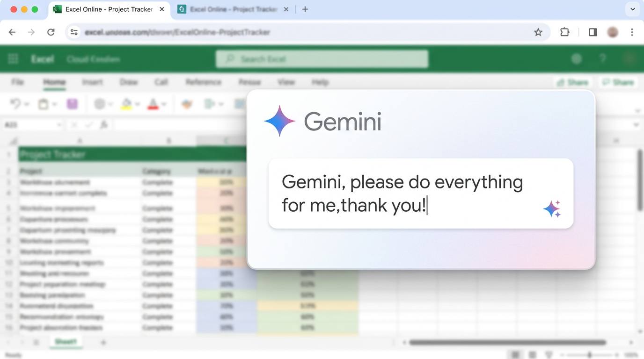Bookmark page with star icon
The height and width of the screenshot is (359, 644).
click(x=538, y=32)
